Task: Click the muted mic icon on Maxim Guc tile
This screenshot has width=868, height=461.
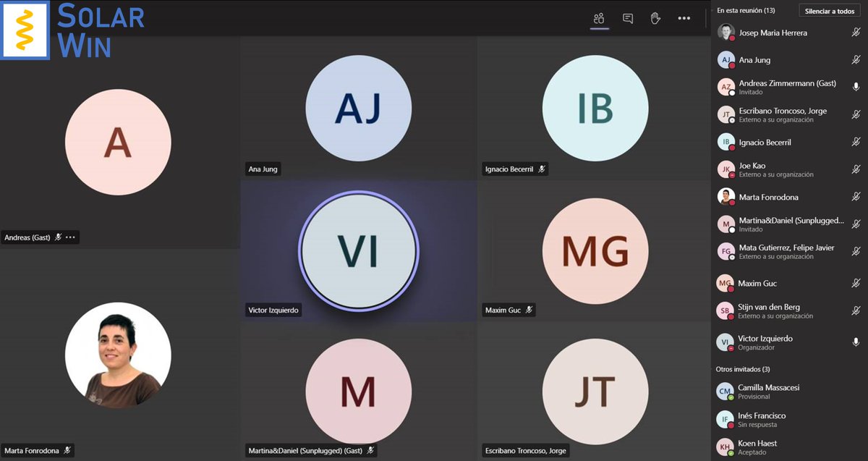Action: click(x=529, y=310)
